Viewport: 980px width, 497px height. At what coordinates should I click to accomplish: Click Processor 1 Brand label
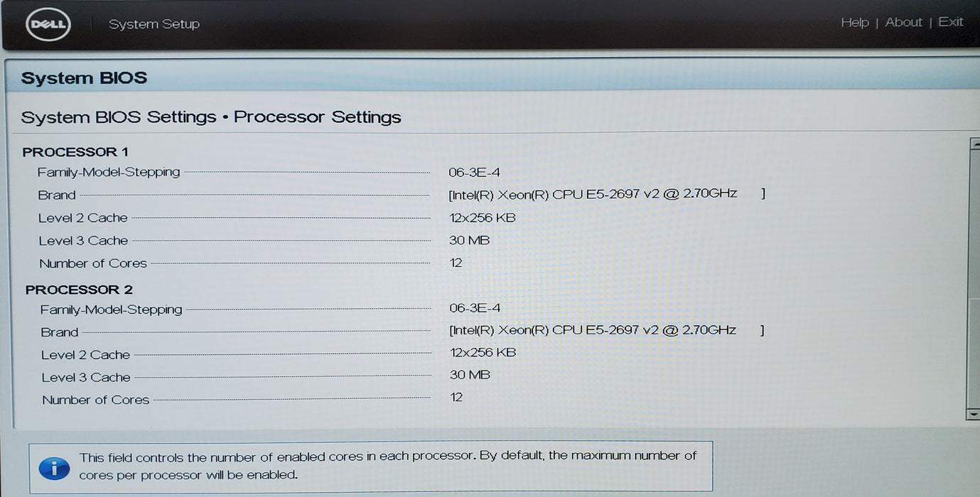tap(57, 195)
